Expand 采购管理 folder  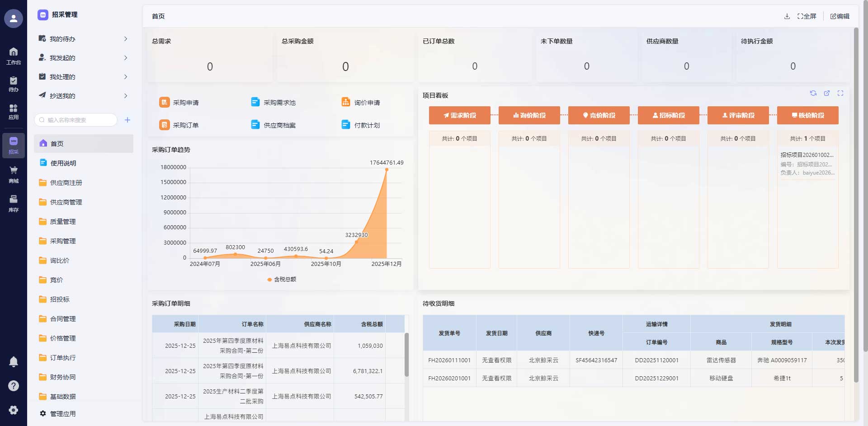pyautogui.click(x=84, y=241)
